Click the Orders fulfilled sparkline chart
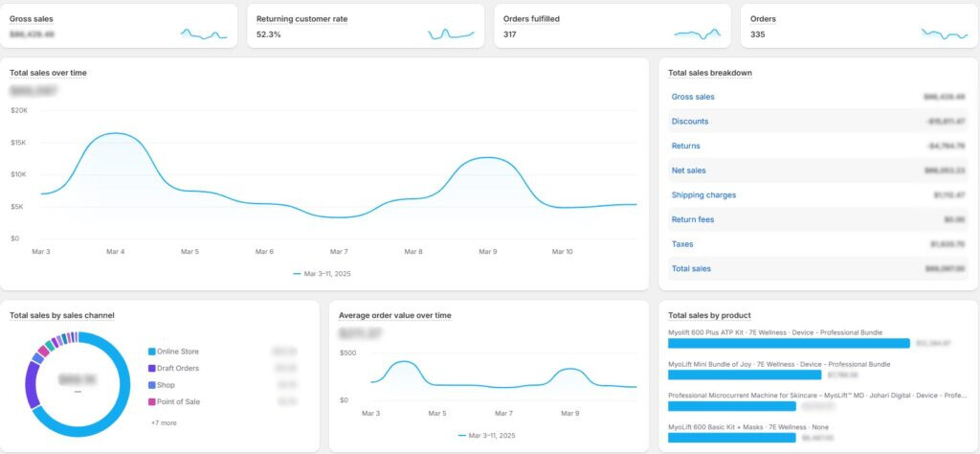 tap(697, 34)
